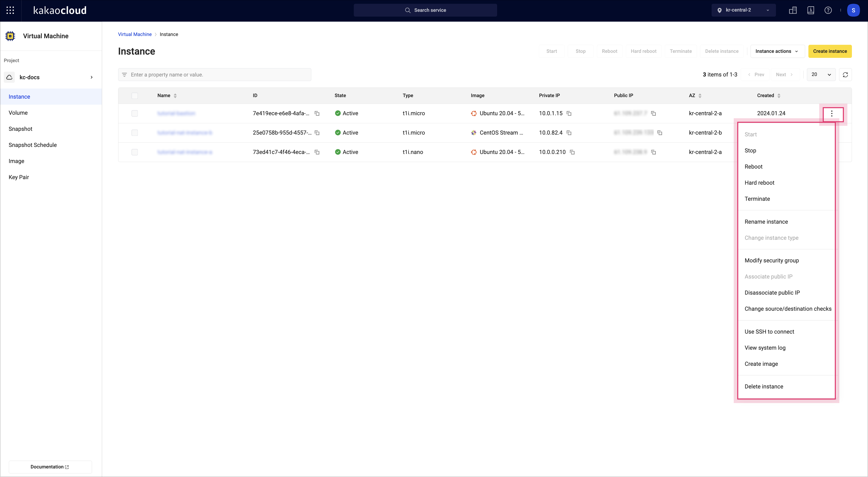
Task: Open the organization building icon in header
Action: pyautogui.click(x=793, y=11)
